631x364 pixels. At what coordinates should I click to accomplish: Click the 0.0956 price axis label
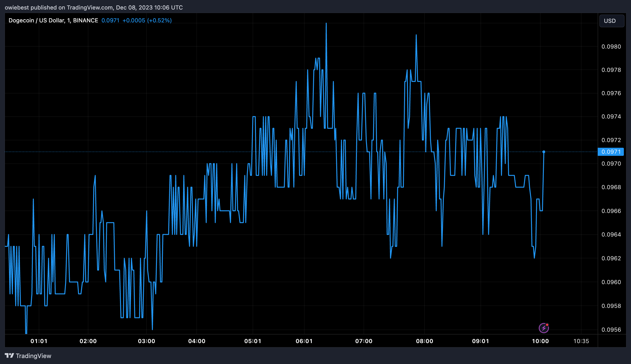611,330
